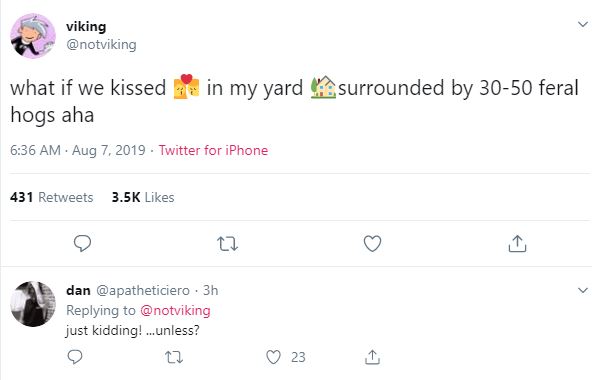592x380 pixels.
Task: View the 3.5K Likes list
Action: click(143, 197)
